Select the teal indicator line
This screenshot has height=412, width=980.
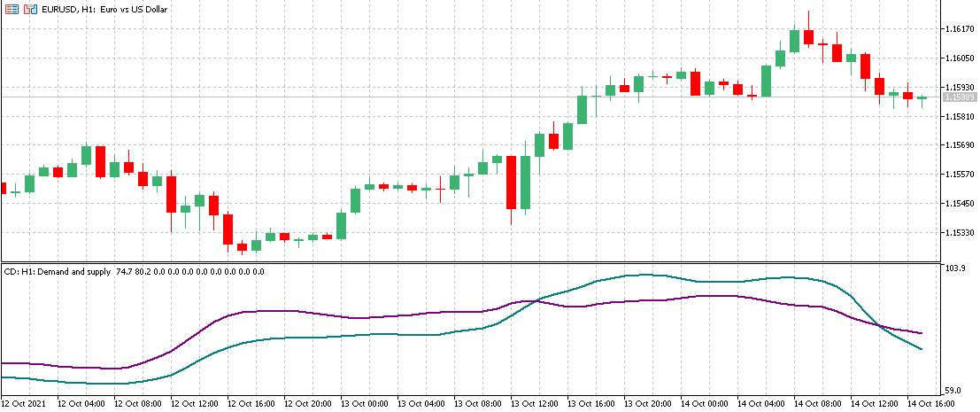pyautogui.click(x=266, y=339)
